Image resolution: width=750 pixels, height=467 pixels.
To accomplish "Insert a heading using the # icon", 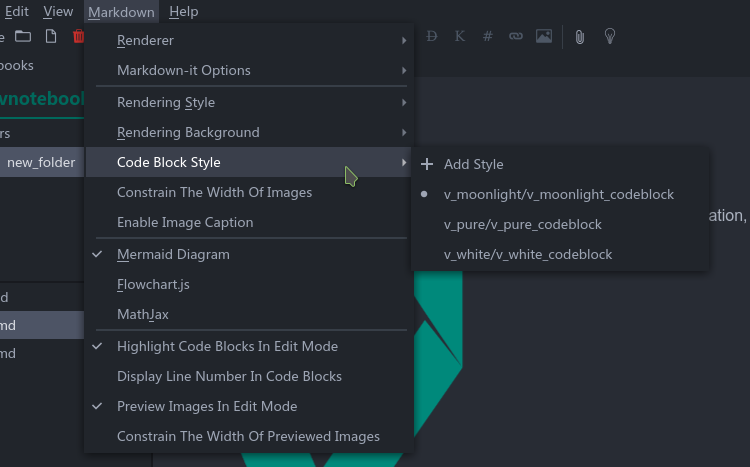I will tap(487, 36).
